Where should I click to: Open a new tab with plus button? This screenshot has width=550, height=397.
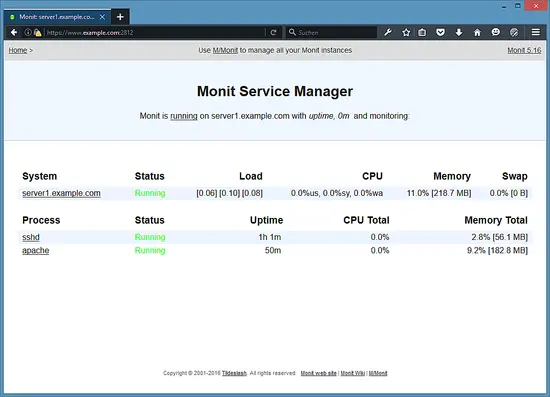click(x=120, y=17)
